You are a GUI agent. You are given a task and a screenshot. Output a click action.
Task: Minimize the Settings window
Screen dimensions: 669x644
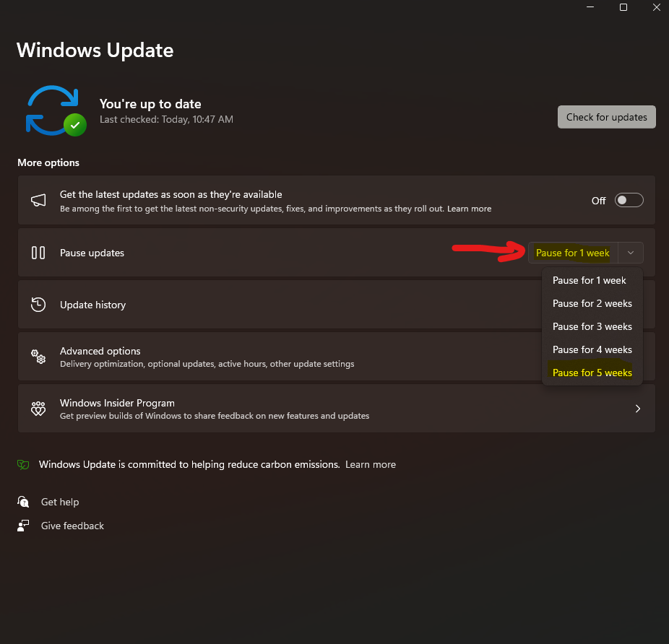[590, 7]
